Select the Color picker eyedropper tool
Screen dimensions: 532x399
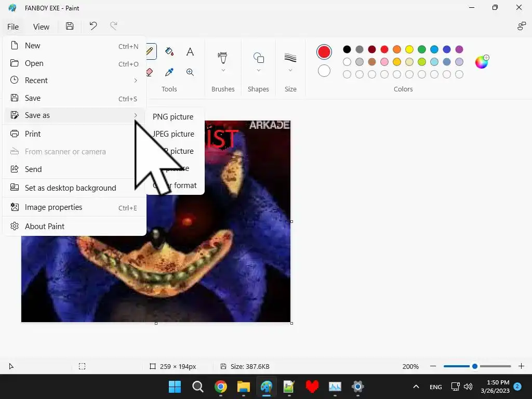click(169, 72)
